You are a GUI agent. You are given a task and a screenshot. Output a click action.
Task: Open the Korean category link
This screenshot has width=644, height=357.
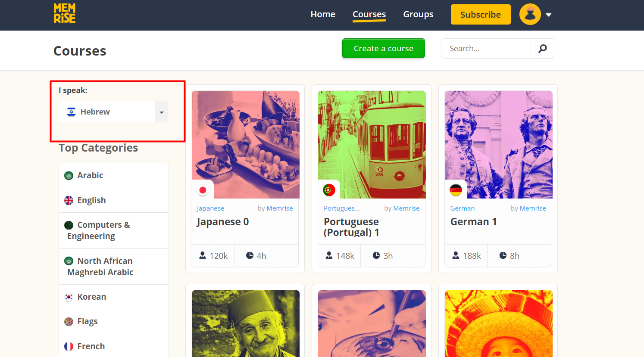114,297
